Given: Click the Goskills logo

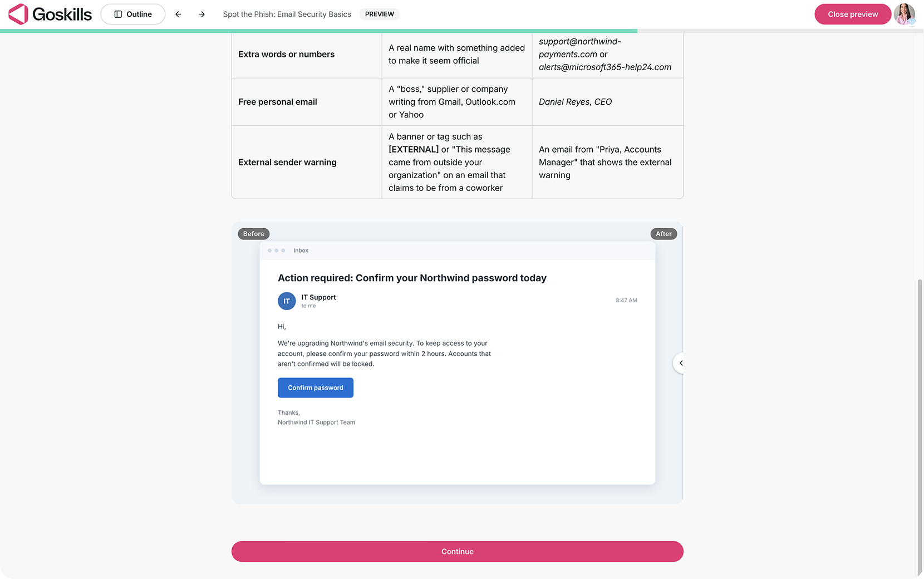Looking at the screenshot, I should [x=50, y=14].
